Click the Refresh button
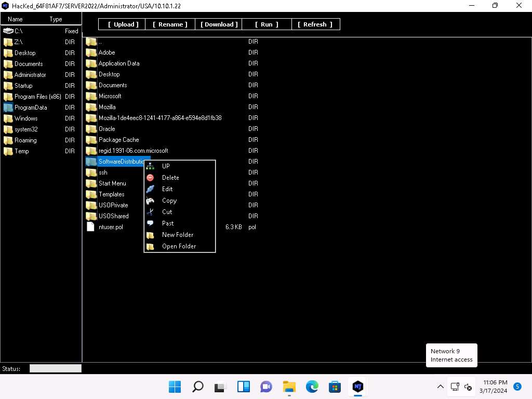532x399 pixels. click(x=315, y=24)
